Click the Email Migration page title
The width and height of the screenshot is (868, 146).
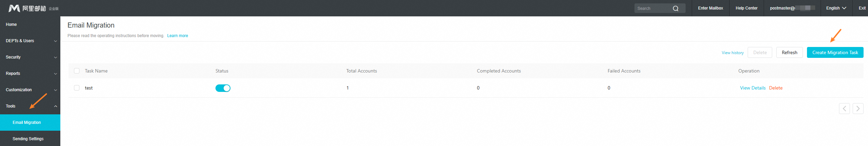(x=91, y=25)
